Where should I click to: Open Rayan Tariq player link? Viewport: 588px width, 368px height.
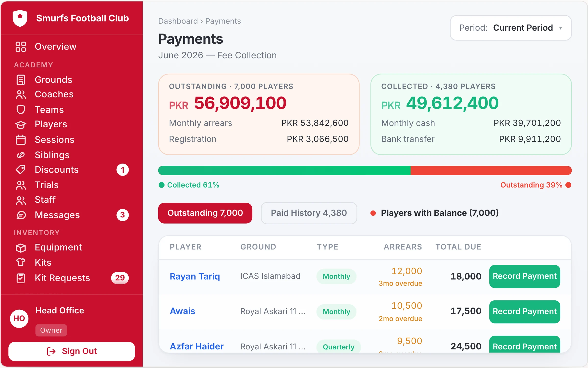click(195, 276)
